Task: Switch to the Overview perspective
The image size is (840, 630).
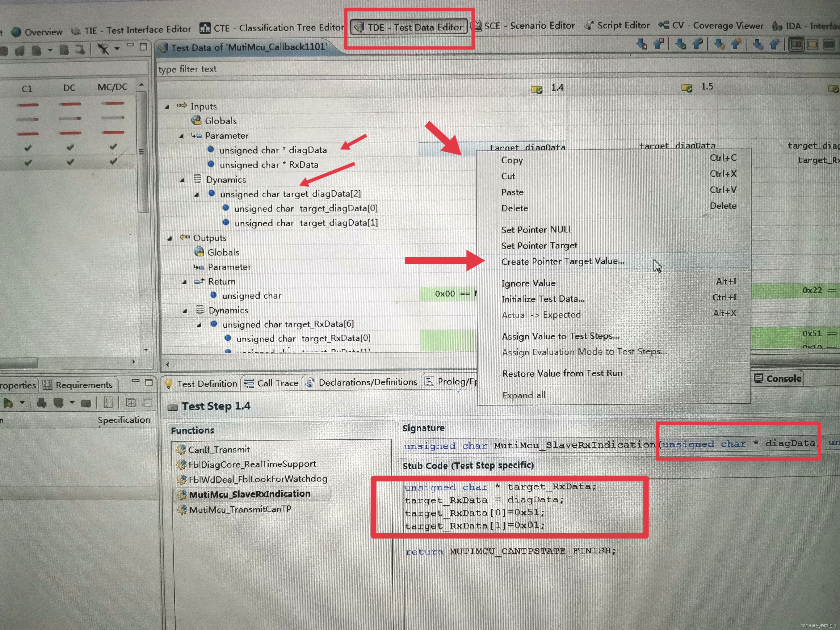Action: tap(37, 32)
